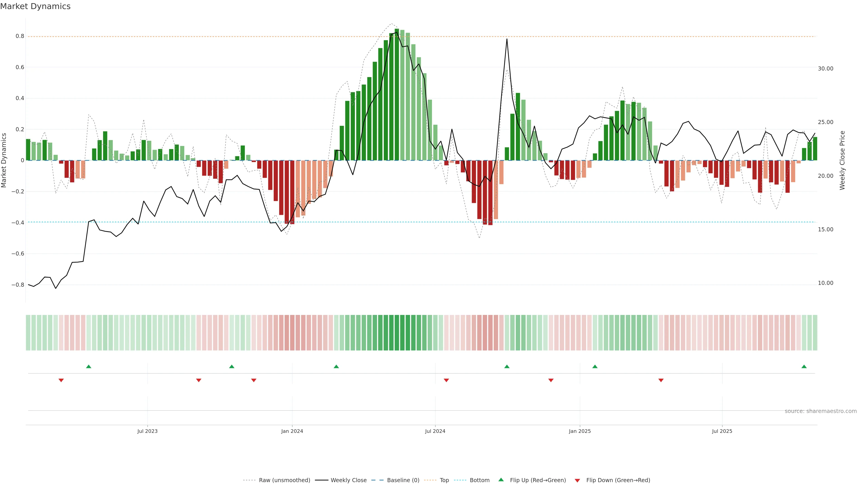Click the Jan 2024 x-axis label
Image resolution: width=868 pixels, height=488 pixels.
292,431
